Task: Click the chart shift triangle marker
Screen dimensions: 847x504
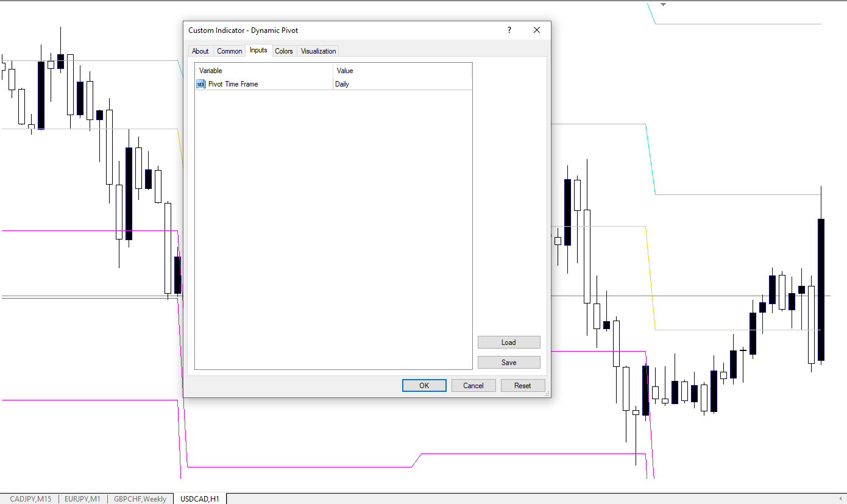Action: tap(664, 4)
